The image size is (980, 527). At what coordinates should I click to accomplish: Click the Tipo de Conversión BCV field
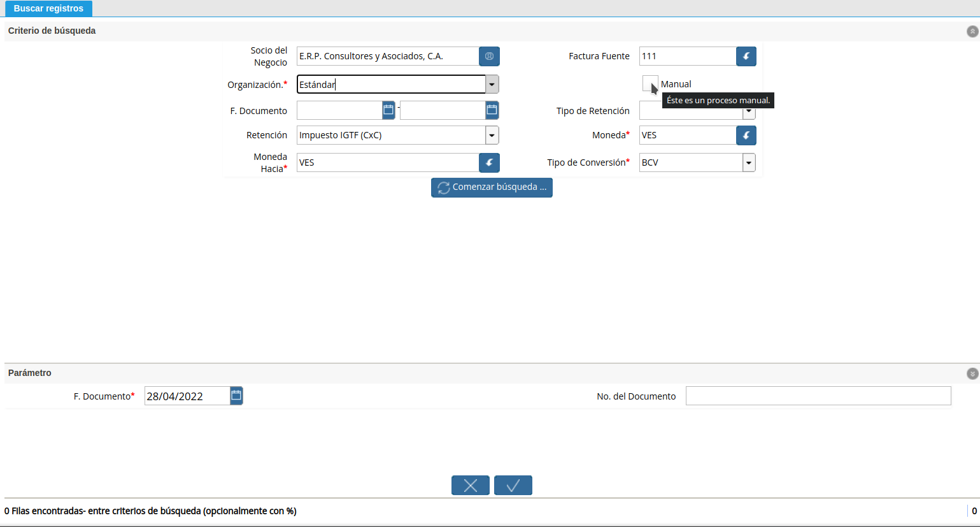pos(691,162)
